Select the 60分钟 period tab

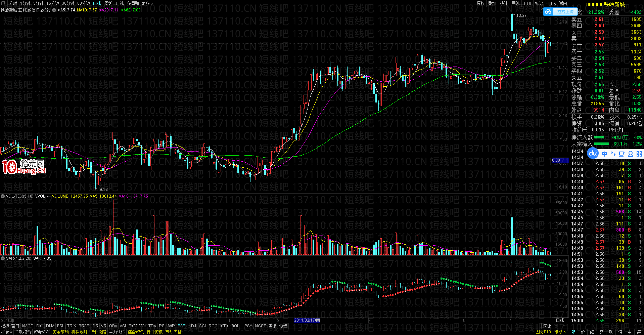[84, 3]
